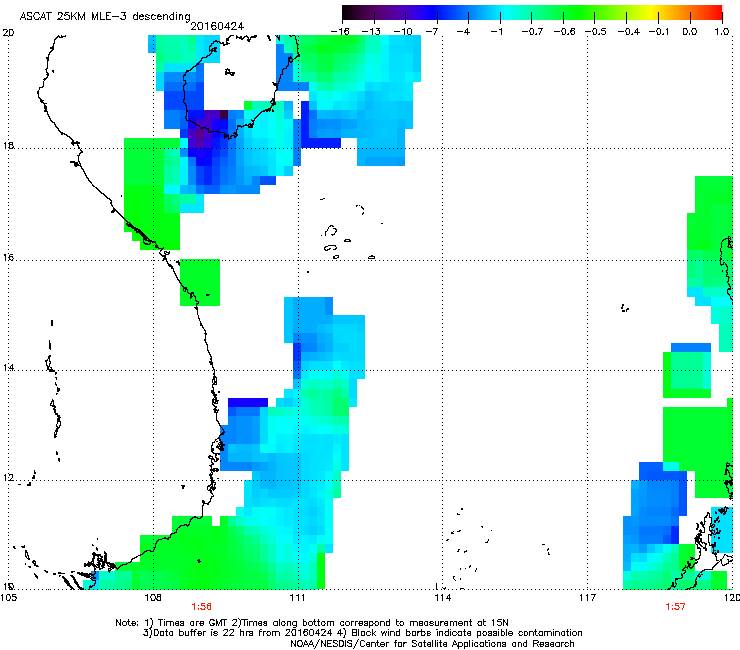
Task: Click the red time stamp near longitude 108
Action: tap(202, 607)
